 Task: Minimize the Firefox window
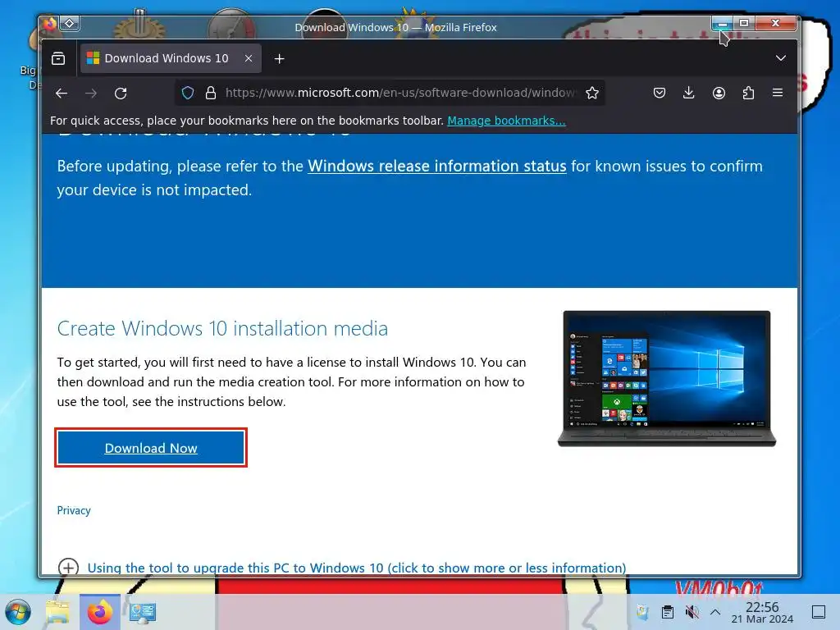pos(722,23)
